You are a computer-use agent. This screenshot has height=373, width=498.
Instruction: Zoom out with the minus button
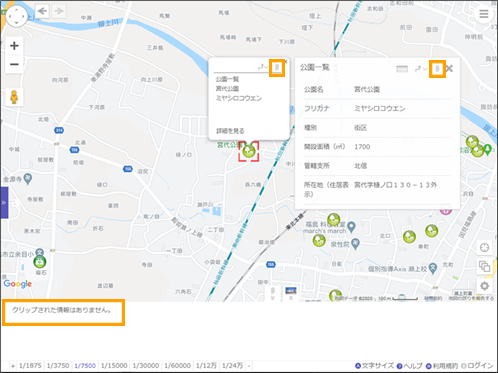[14, 64]
